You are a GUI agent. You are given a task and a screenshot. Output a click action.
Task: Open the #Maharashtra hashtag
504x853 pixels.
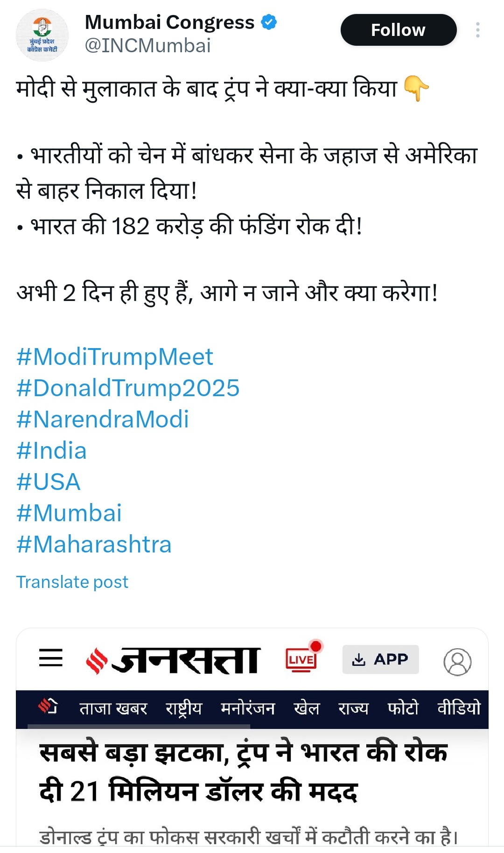(x=94, y=545)
